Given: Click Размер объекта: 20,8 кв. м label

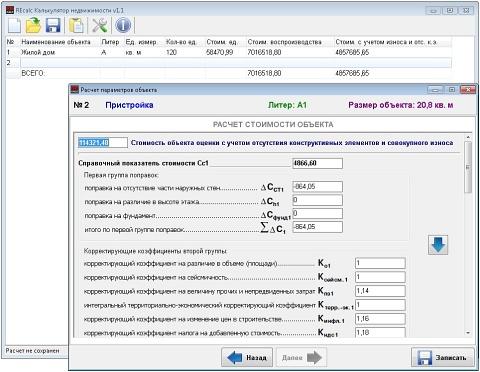Looking at the screenshot, I should [x=401, y=105].
